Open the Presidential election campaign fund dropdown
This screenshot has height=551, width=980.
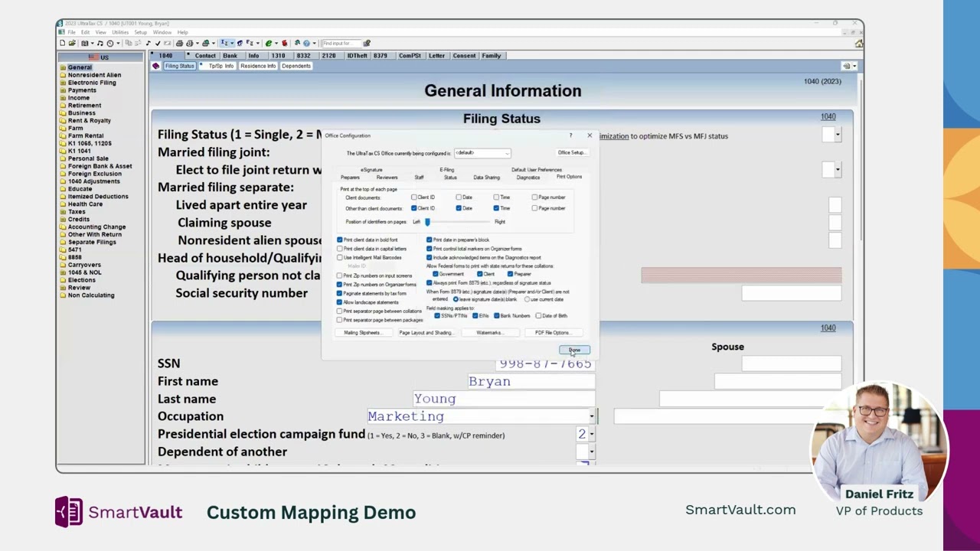pos(592,435)
